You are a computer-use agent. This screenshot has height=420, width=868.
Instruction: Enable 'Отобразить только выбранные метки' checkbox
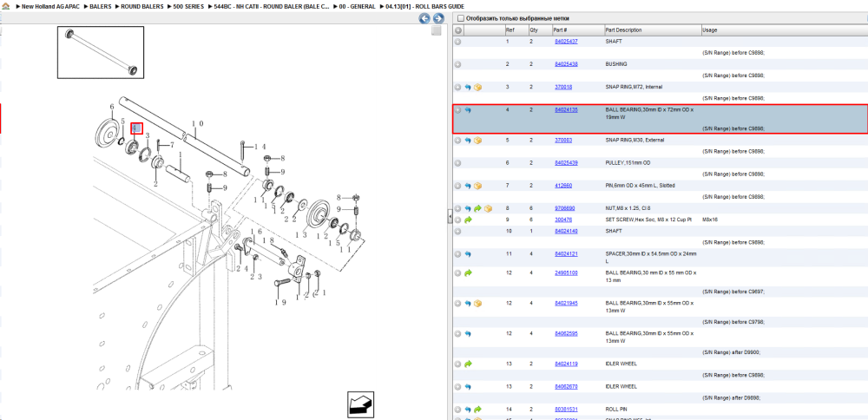[x=461, y=18]
